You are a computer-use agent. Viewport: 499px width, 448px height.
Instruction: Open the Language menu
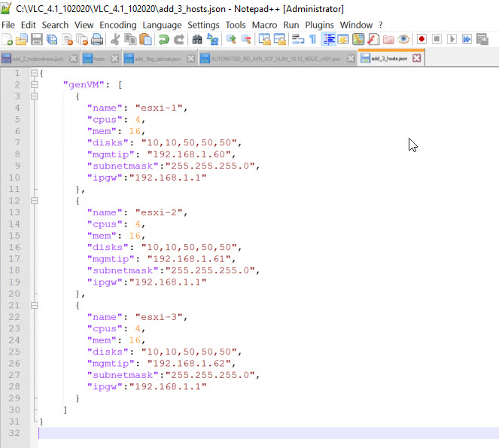point(162,25)
